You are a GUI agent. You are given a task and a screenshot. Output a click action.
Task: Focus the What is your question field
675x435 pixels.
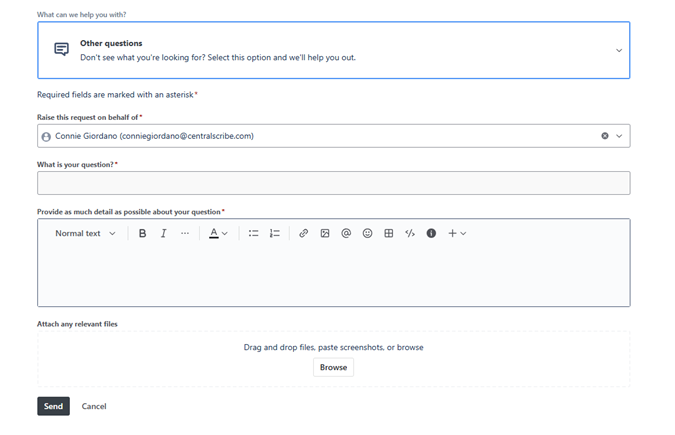coord(334,183)
